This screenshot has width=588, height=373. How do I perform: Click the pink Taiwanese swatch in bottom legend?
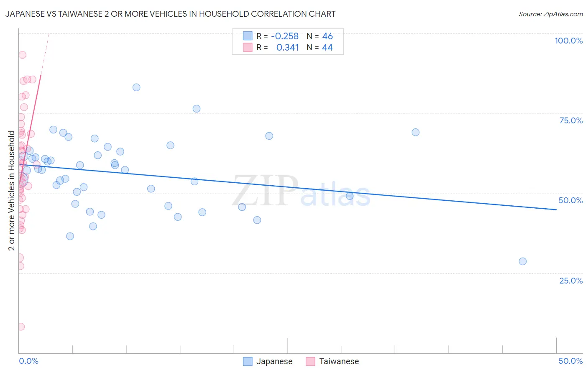click(x=310, y=361)
